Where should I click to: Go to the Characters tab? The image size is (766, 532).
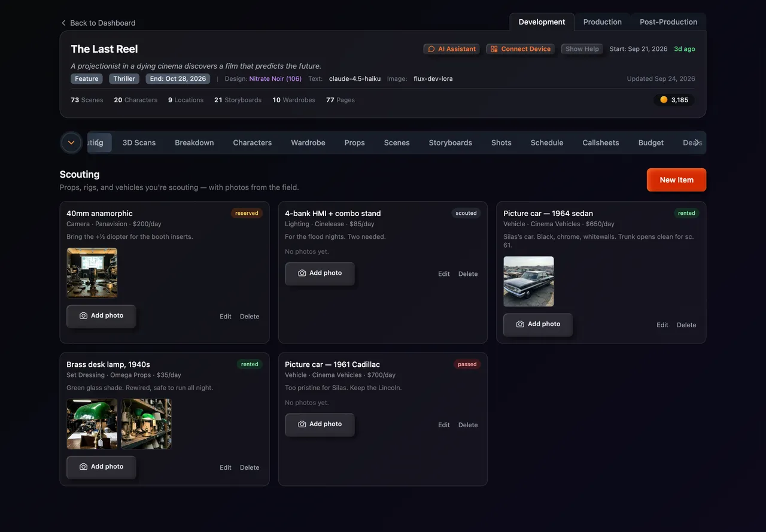click(252, 142)
